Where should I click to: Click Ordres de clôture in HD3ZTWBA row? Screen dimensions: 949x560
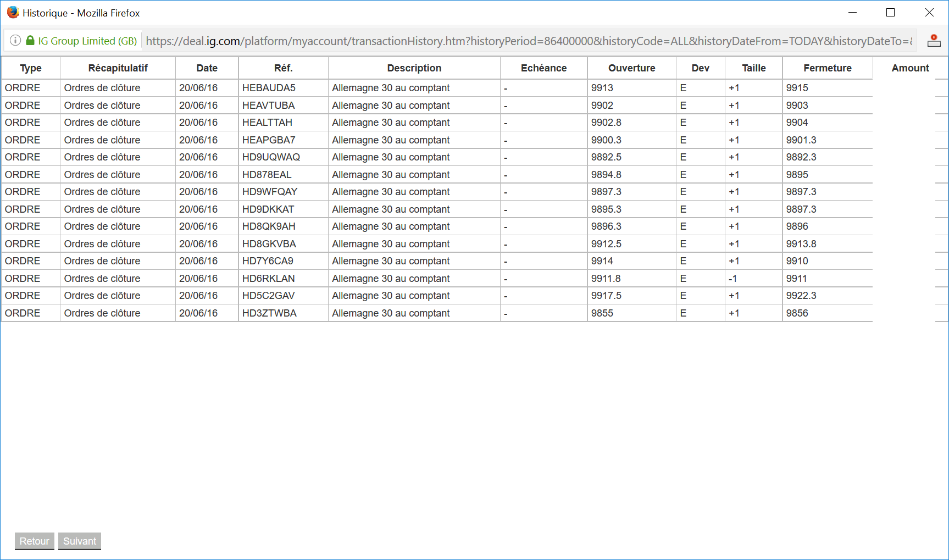click(102, 313)
